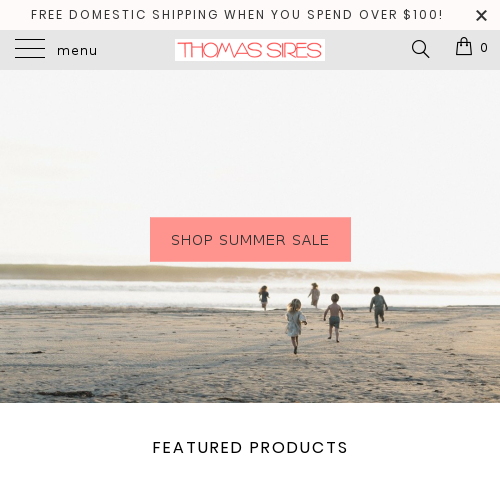
Task: Click the "menu" text label
Action: pyautogui.click(x=77, y=51)
